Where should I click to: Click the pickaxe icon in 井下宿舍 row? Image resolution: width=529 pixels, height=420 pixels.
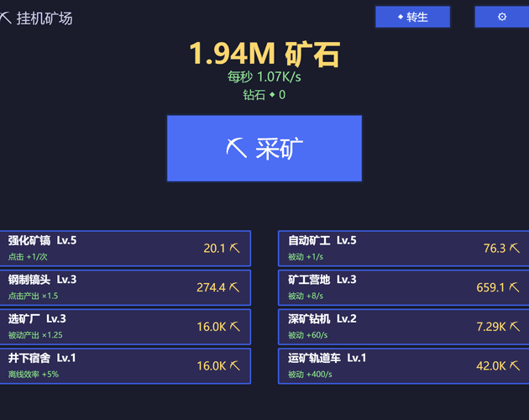(235, 365)
